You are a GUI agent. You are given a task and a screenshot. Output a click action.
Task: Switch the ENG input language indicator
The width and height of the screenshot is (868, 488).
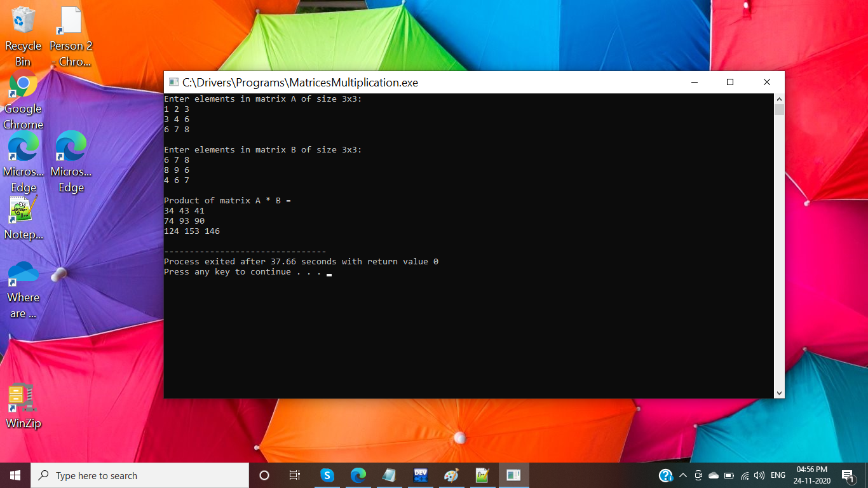pyautogui.click(x=778, y=475)
